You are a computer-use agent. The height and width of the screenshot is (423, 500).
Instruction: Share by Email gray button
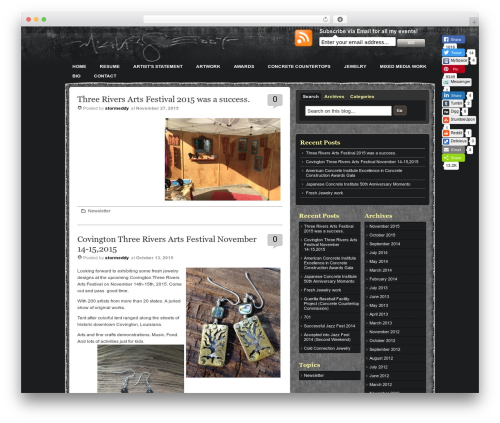point(453,150)
